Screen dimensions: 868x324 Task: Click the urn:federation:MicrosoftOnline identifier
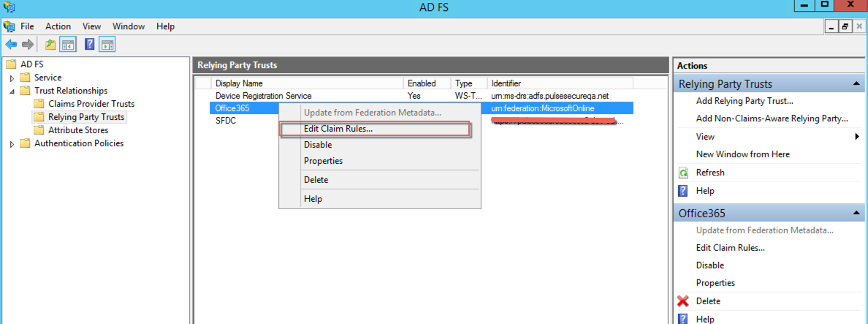542,108
